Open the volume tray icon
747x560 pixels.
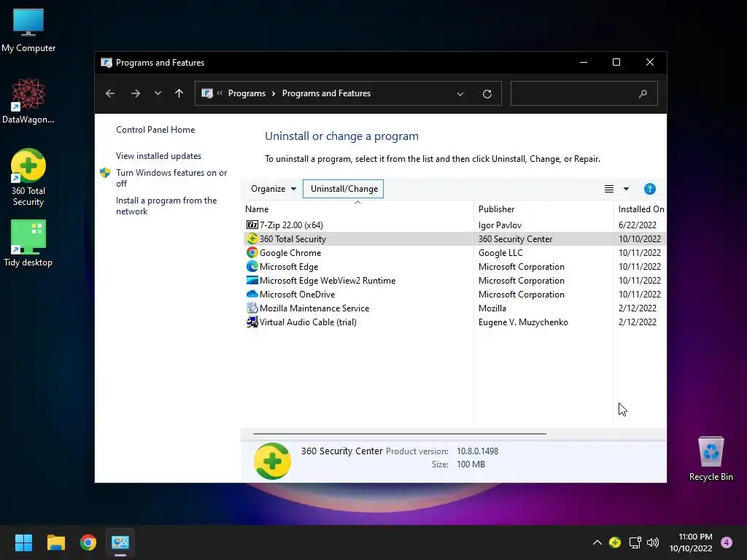tap(653, 542)
